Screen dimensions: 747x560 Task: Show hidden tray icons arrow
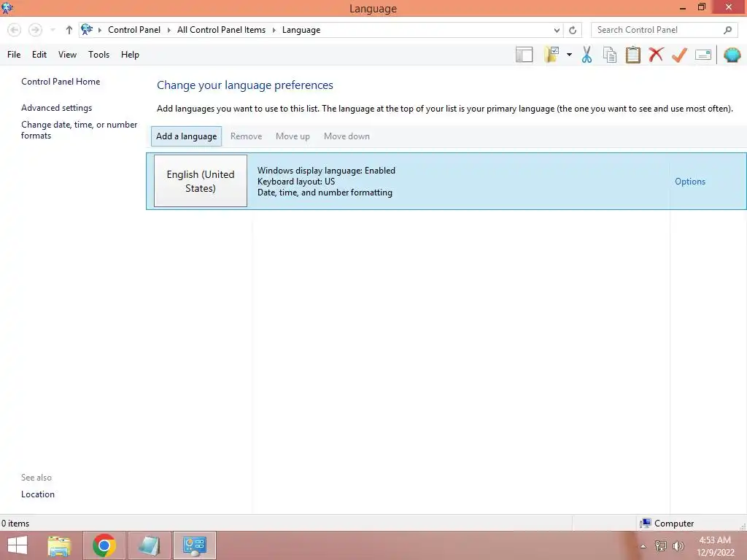[x=643, y=546]
